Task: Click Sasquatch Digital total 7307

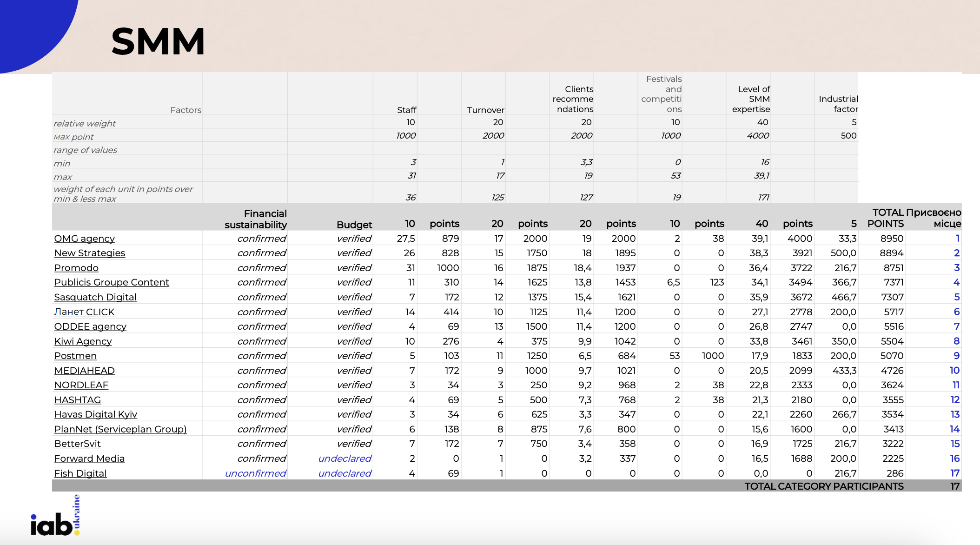Action: tap(892, 297)
